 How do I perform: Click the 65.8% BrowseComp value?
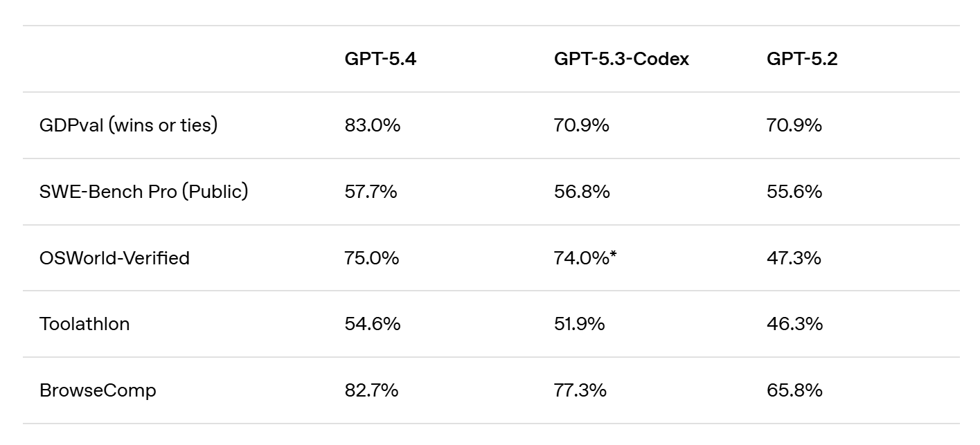(x=794, y=390)
